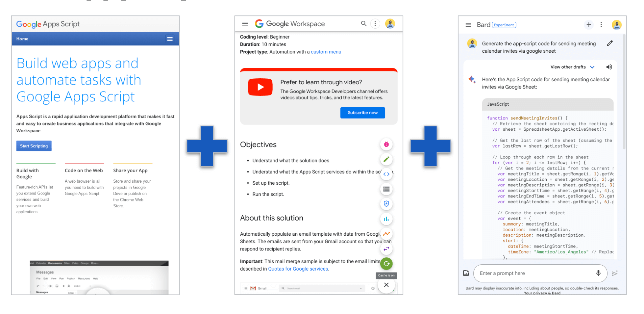The width and height of the screenshot is (644, 314).
Task: Open the "Quotas for Google services" link
Action: [x=298, y=269]
